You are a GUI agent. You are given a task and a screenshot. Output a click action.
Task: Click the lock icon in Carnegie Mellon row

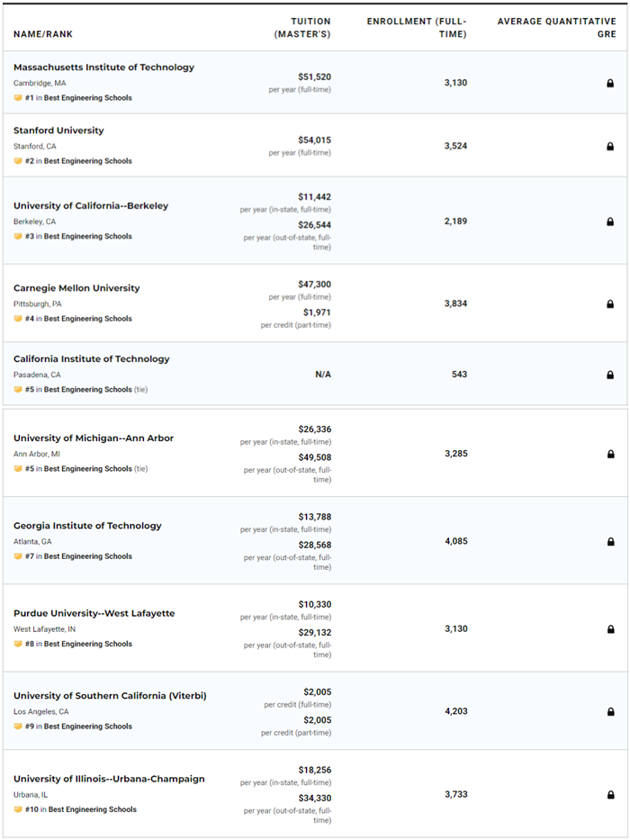tap(610, 304)
